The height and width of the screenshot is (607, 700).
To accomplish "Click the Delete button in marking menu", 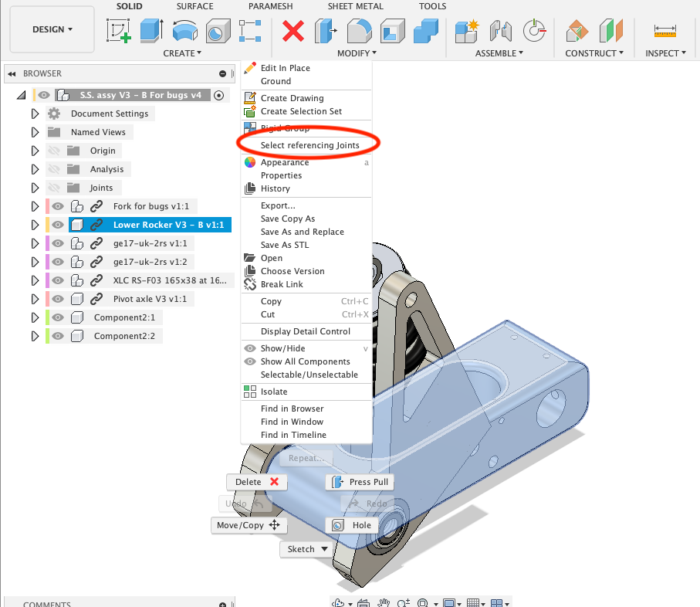I will 257,482.
